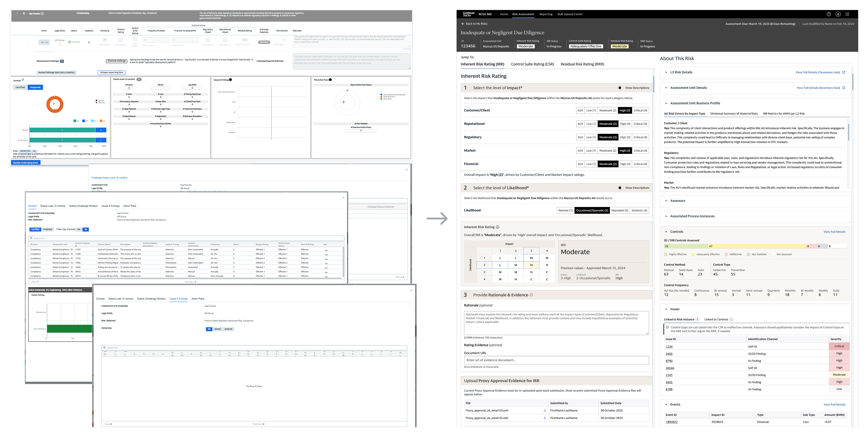Click the Inherent Risk Rating info icon
The height and width of the screenshot is (437, 868).
(x=498, y=227)
